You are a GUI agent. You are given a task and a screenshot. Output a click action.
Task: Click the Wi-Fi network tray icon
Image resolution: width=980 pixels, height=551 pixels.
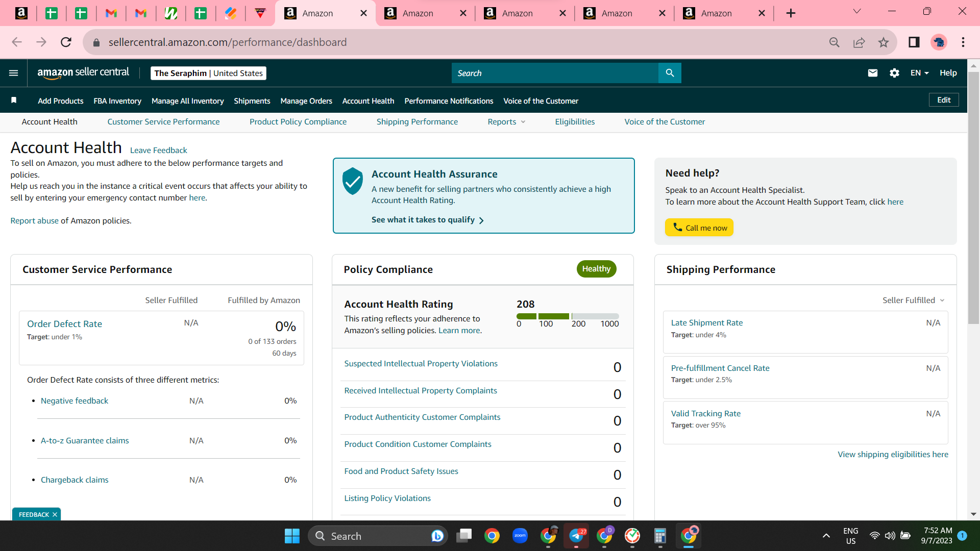click(875, 536)
